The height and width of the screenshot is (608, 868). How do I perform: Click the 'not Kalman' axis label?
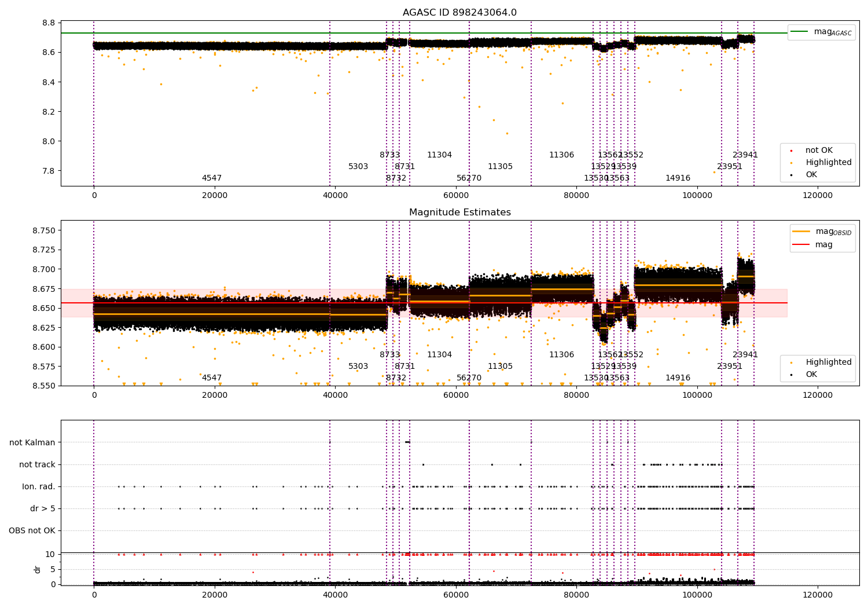click(32, 443)
